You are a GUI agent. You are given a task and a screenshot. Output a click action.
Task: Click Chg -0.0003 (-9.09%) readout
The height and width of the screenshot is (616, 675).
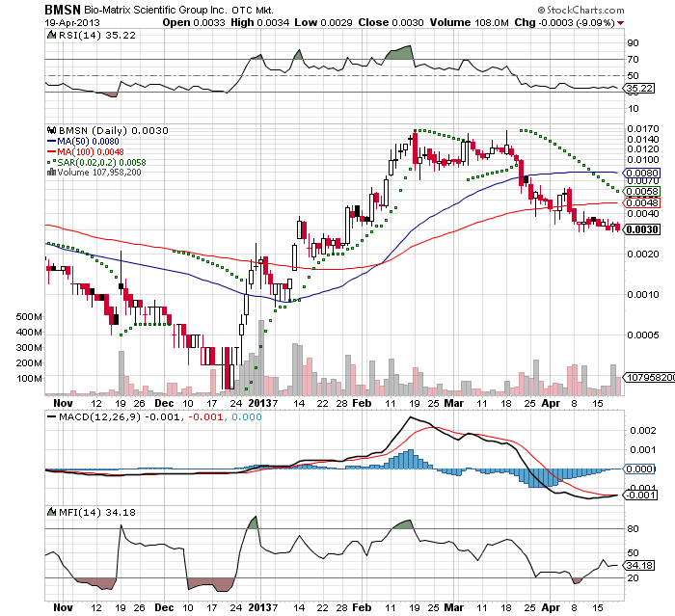564,22
